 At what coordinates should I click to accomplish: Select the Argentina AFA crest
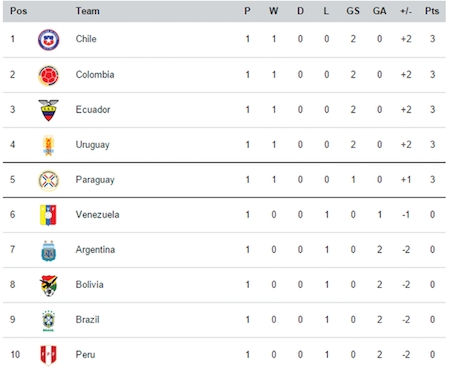[x=49, y=251]
